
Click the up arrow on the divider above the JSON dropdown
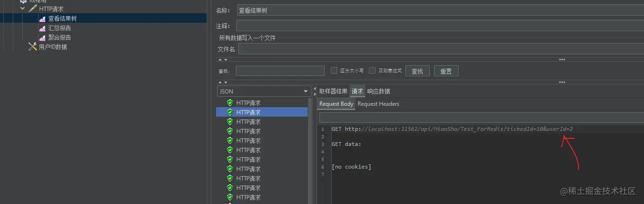pyautogui.click(x=219, y=82)
